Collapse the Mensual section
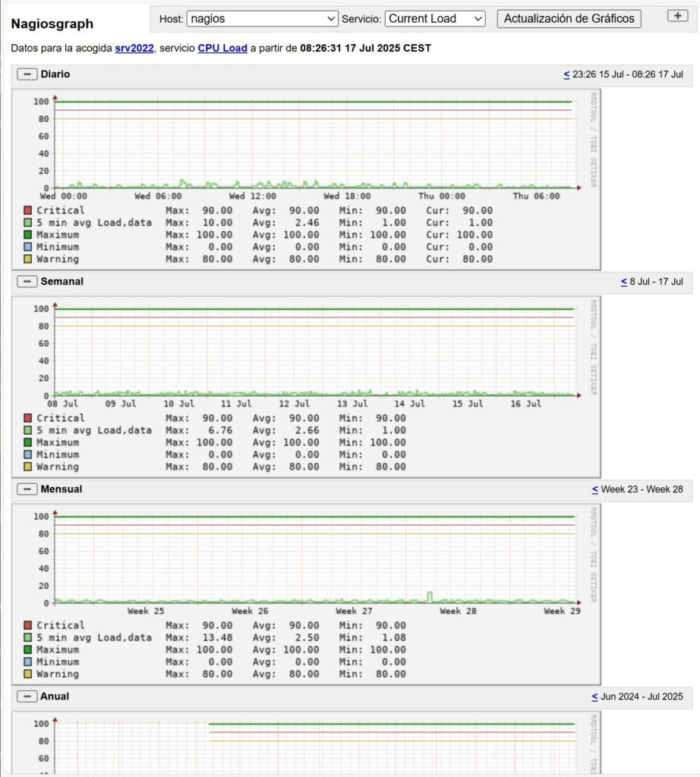700x777 pixels. click(x=27, y=489)
